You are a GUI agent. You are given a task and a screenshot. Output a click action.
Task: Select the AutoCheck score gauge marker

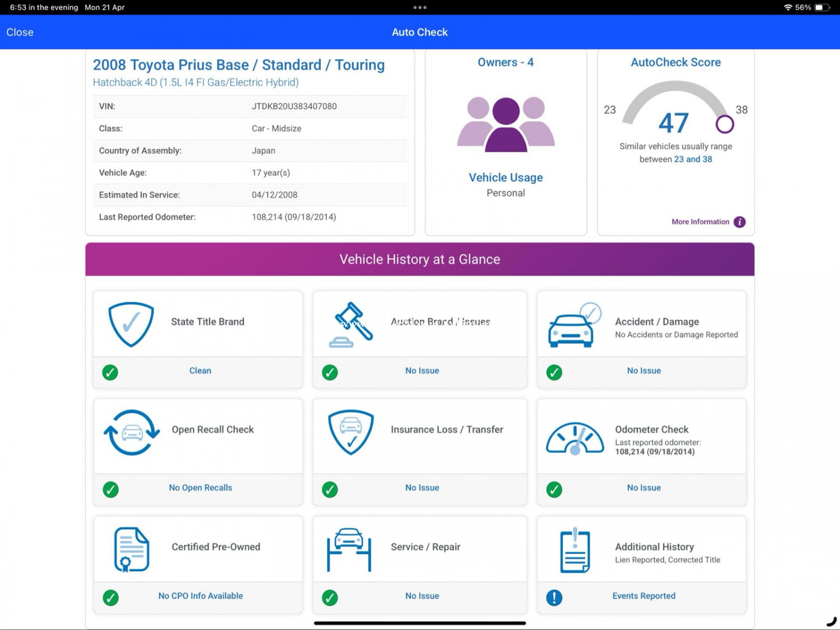click(x=725, y=124)
